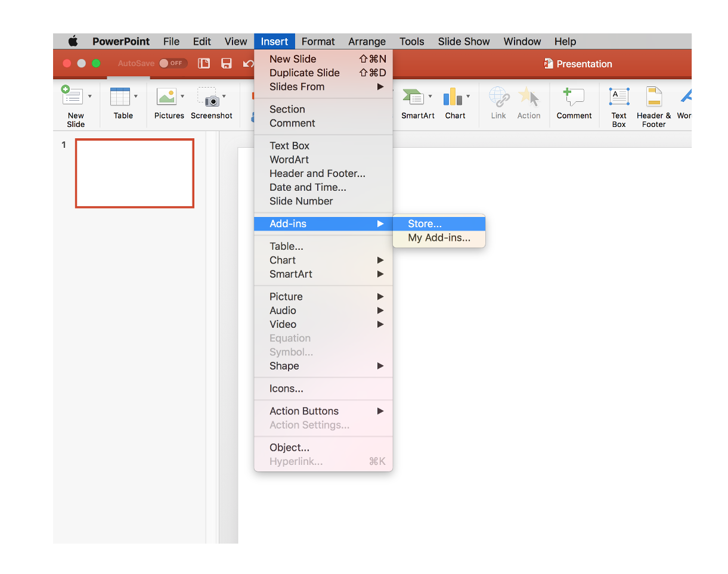Expand the Table toolbar dropdown arrow
The width and height of the screenshot is (728, 574).
136,96
